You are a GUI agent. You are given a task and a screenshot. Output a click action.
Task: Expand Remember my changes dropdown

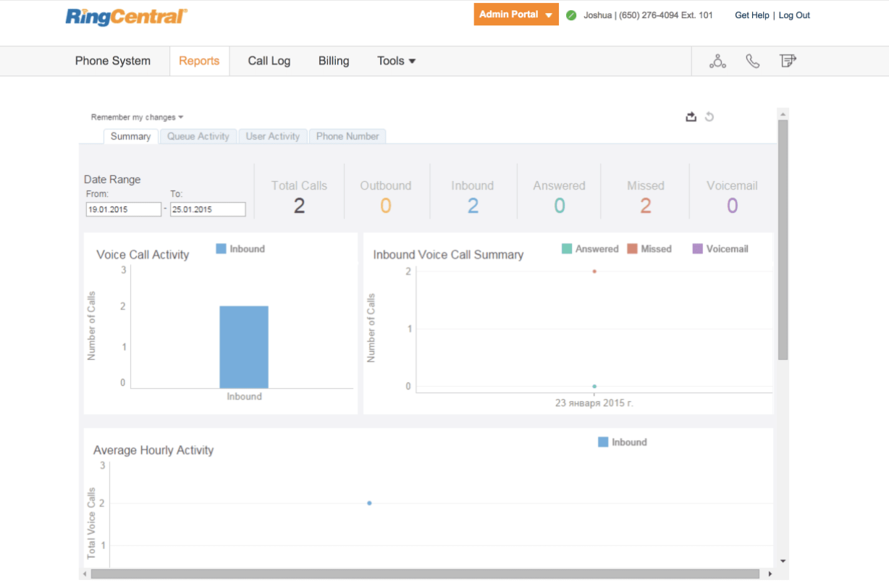[x=138, y=117]
